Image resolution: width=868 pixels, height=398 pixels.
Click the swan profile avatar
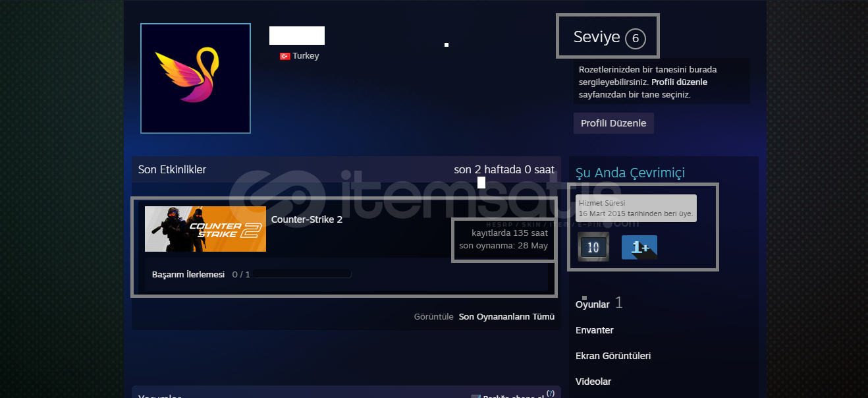[x=196, y=78]
